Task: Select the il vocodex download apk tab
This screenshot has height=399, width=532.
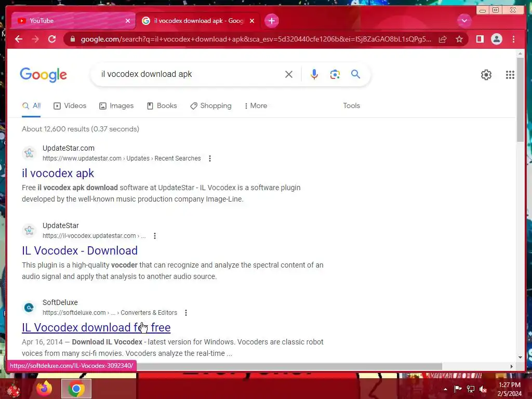Action: [x=198, y=21]
